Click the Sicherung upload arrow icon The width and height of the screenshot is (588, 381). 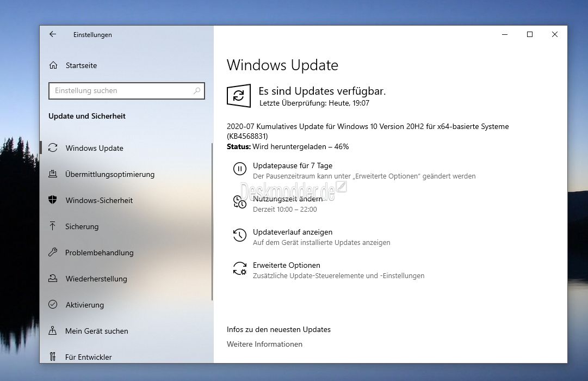pyautogui.click(x=53, y=226)
